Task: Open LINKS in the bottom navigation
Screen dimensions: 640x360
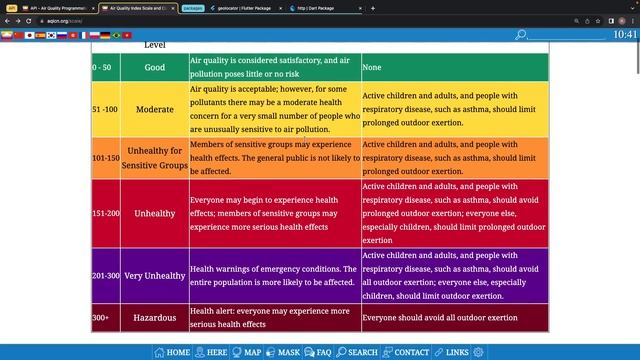Action: click(x=451, y=352)
